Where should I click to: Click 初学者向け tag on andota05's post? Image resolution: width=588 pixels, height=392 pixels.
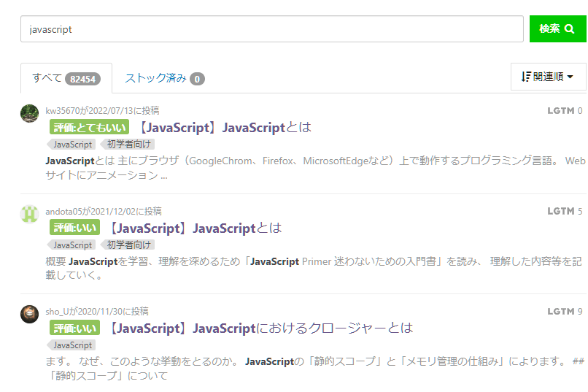coord(128,245)
